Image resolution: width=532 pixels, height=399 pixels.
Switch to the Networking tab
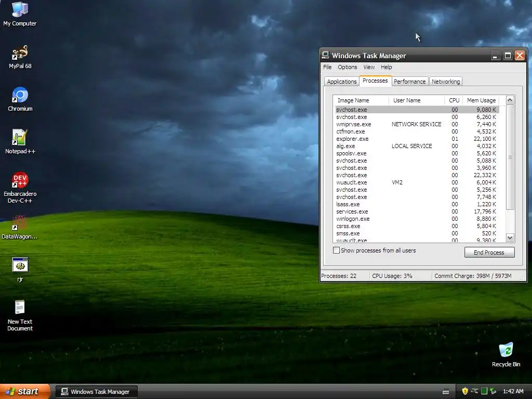446,82
